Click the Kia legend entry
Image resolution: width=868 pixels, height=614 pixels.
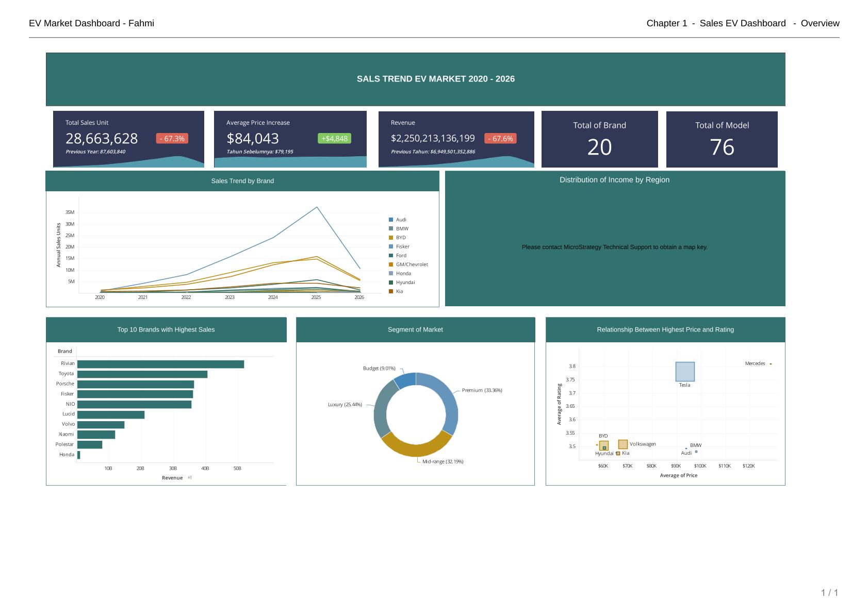396,291
